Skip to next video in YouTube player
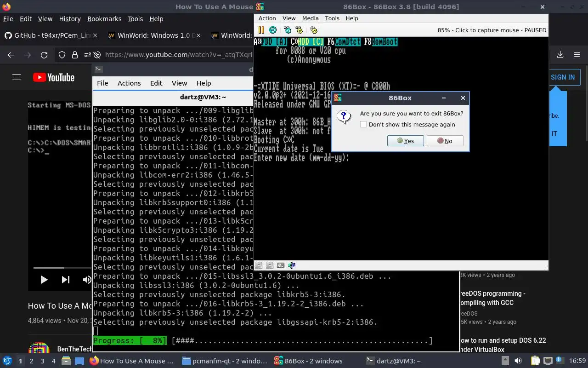 (x=66, y=279)
